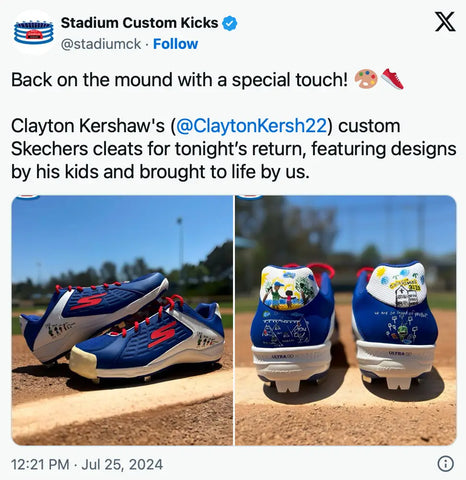Click the red Skechers S logo on front cleat
466x480 pixels.
coord(162,334)
